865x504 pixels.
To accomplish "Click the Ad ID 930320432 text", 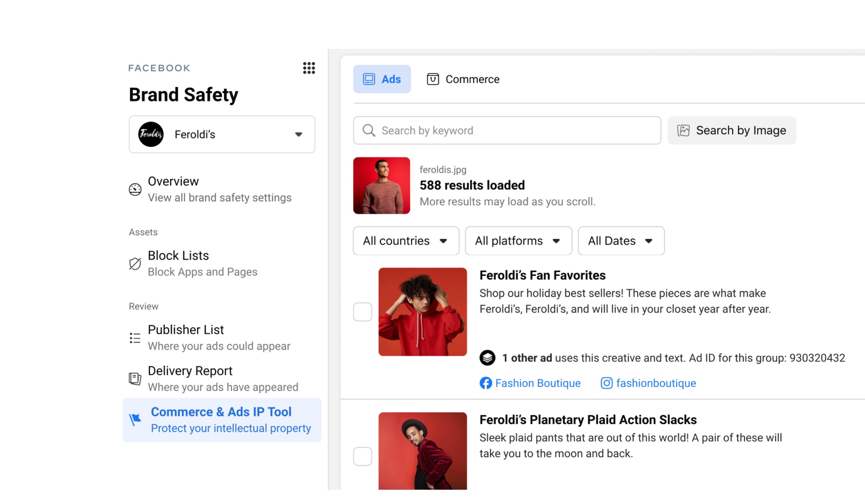I will (767, 358).
